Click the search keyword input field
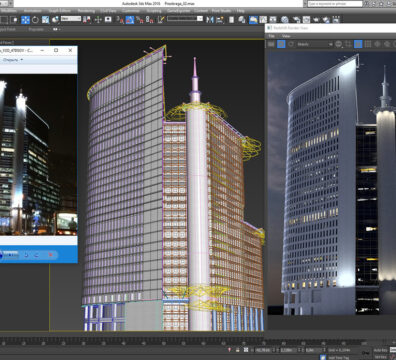The width and height of the screenshot is (396, 360). point(335,4)
